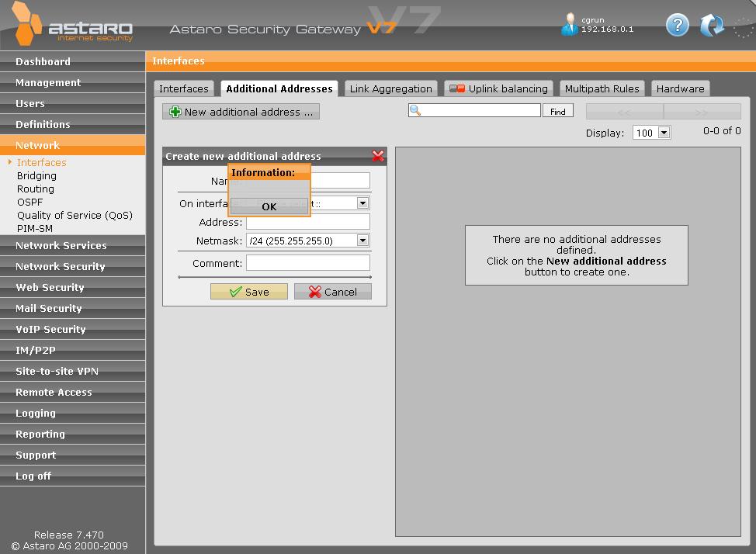756x554 pixels.
Task: Open the help question mark icon
Action: (x=678, y=25)
